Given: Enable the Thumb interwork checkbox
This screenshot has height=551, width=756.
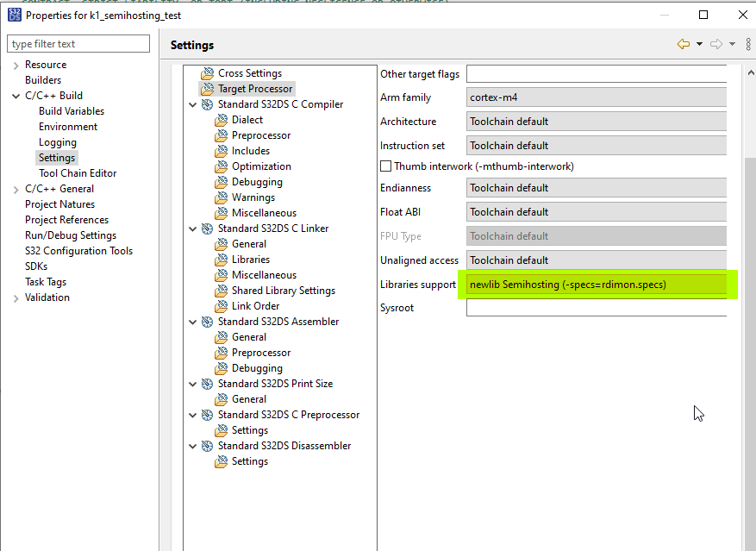Looking at the screenshot, I should click(384, 166).
